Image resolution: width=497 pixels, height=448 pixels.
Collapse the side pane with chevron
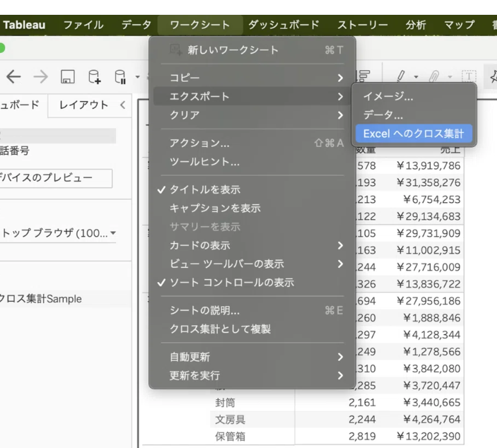[x=123, y=105]
